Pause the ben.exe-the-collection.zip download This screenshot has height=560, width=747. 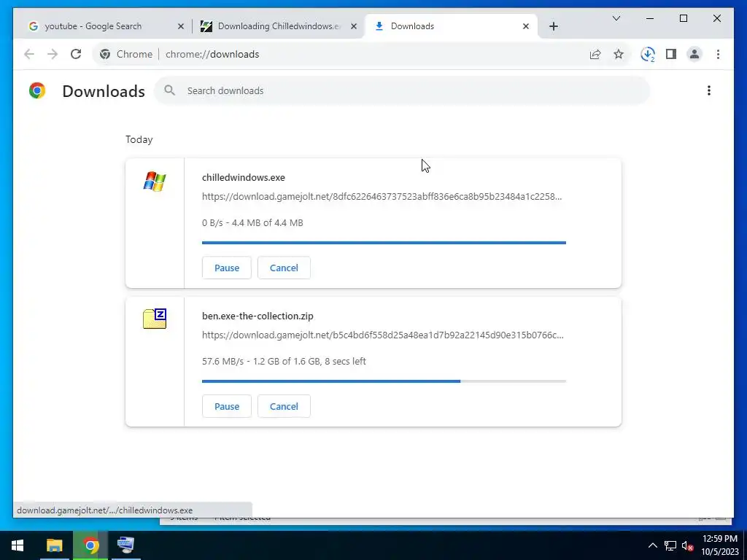pyautogui.click(x=227, y=406)
